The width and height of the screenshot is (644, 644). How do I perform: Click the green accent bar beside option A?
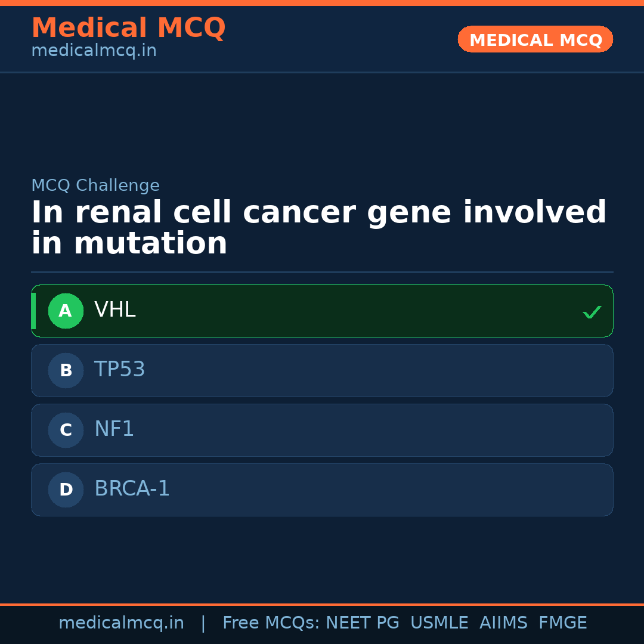[x=33, y=311]
